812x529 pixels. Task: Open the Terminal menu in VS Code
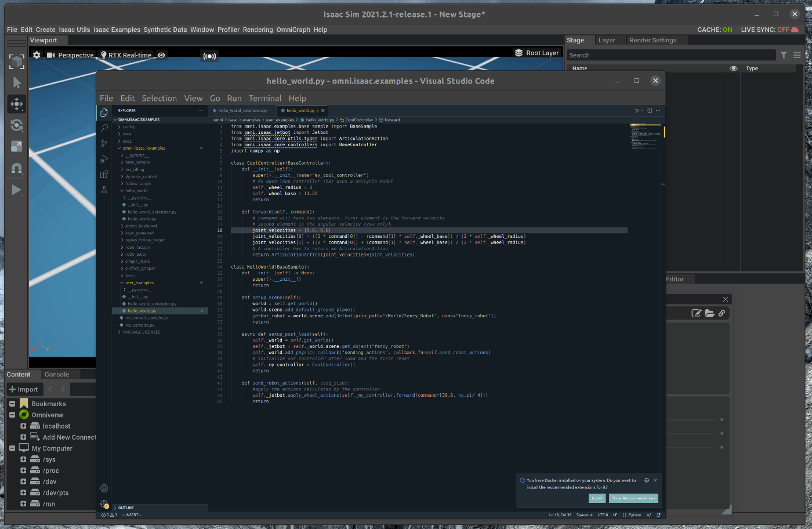point(265,99)
